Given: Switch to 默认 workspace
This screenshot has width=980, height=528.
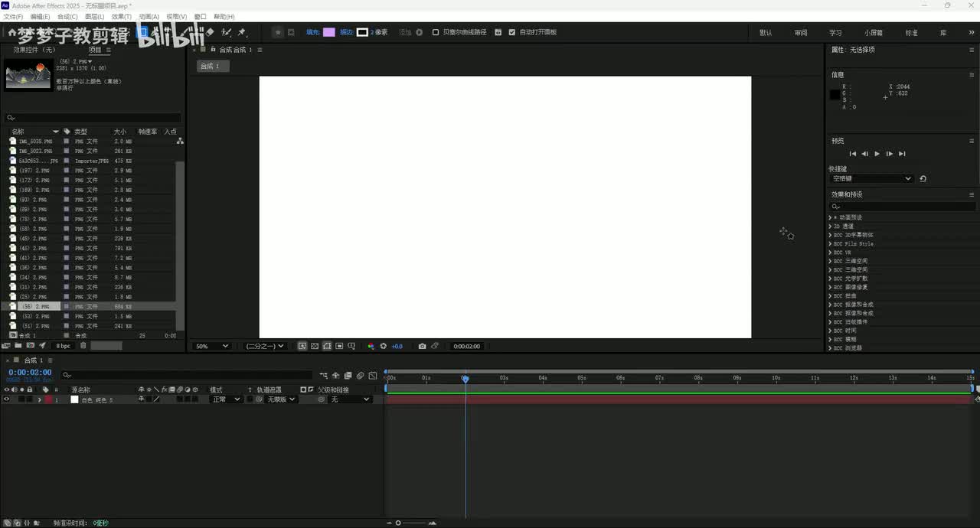Looking at the screenshot, I should (x=766, y=33).
